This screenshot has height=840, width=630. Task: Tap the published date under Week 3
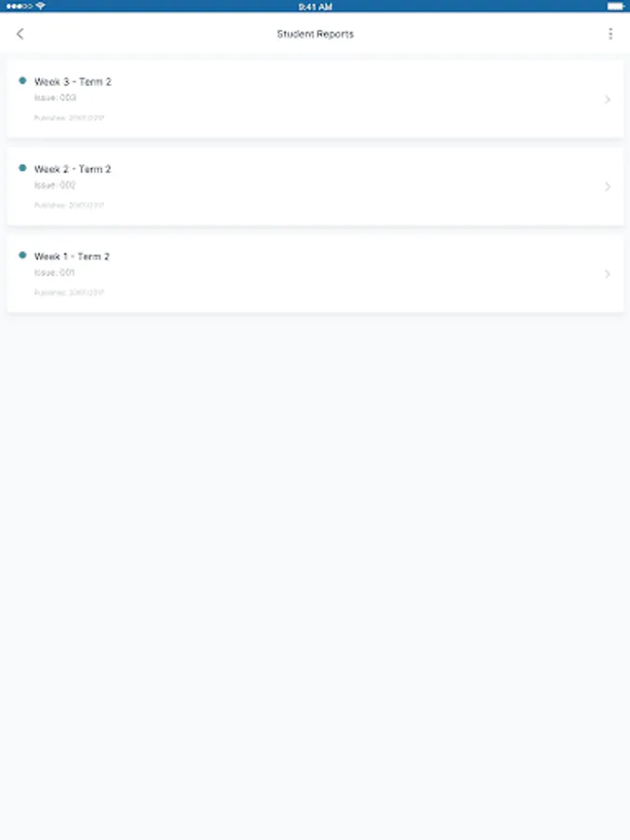(x=69, y=118)
